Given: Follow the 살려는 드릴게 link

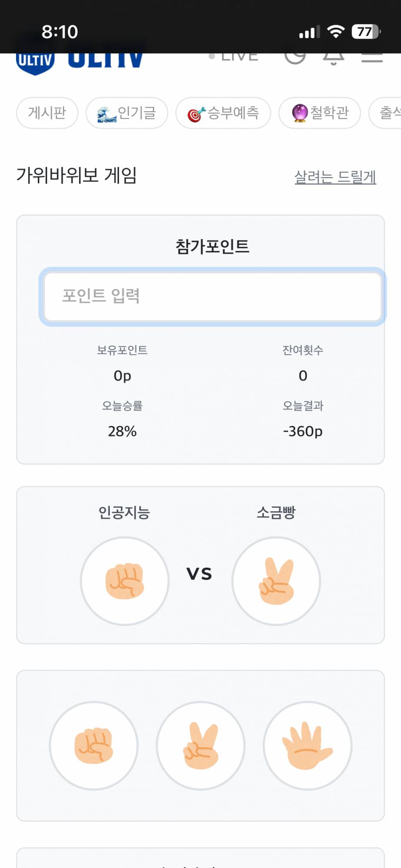Looking at the screenshot, I should pos(335,177).
